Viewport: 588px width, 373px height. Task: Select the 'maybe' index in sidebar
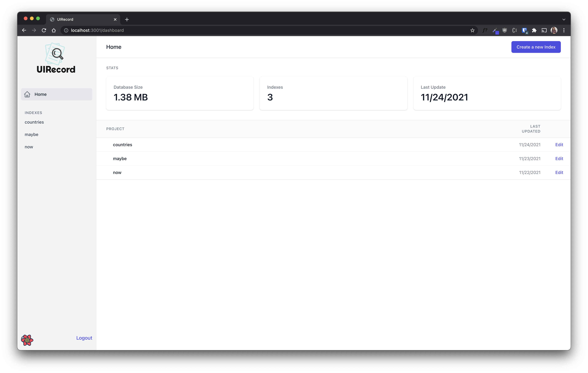click(x=31, y=134)
